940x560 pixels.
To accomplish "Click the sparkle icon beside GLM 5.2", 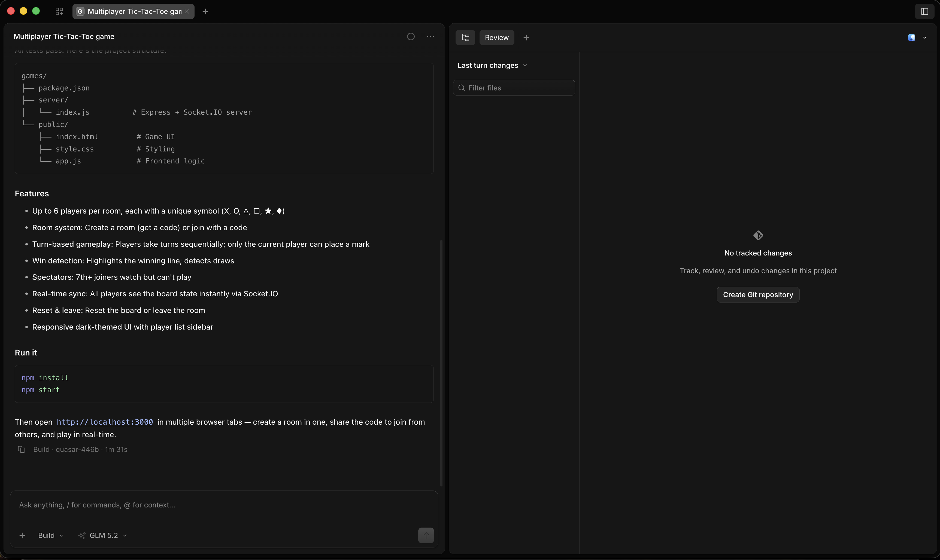I will pos(81,535).
